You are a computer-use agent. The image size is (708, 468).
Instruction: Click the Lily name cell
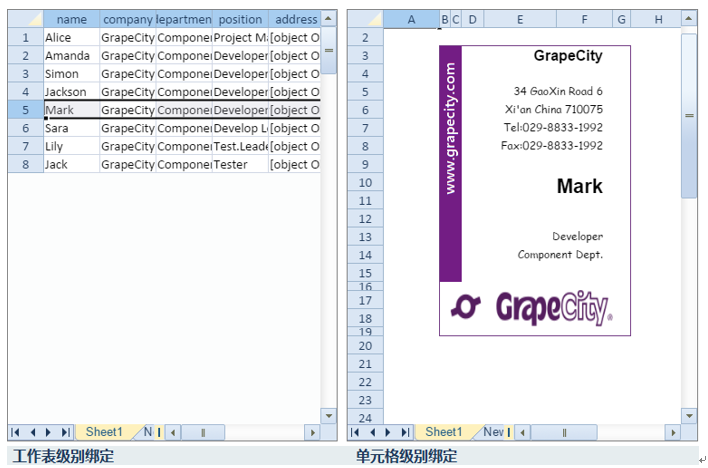click(x=71, y=146)
